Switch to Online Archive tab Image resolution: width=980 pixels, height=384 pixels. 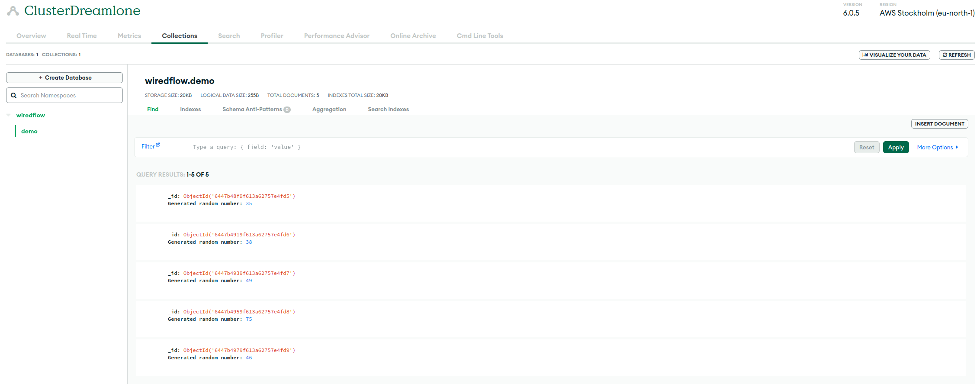coord(413,36)
